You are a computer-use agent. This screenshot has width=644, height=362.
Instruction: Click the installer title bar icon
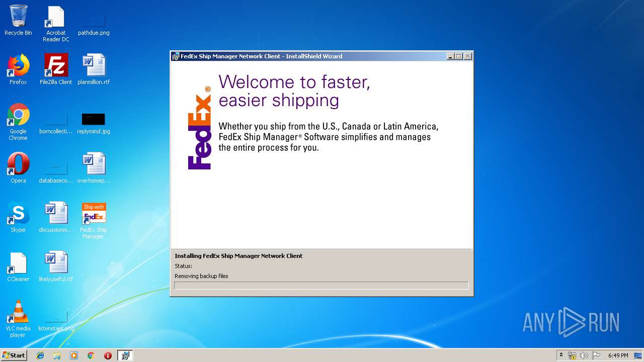click(x=176, y=56)
